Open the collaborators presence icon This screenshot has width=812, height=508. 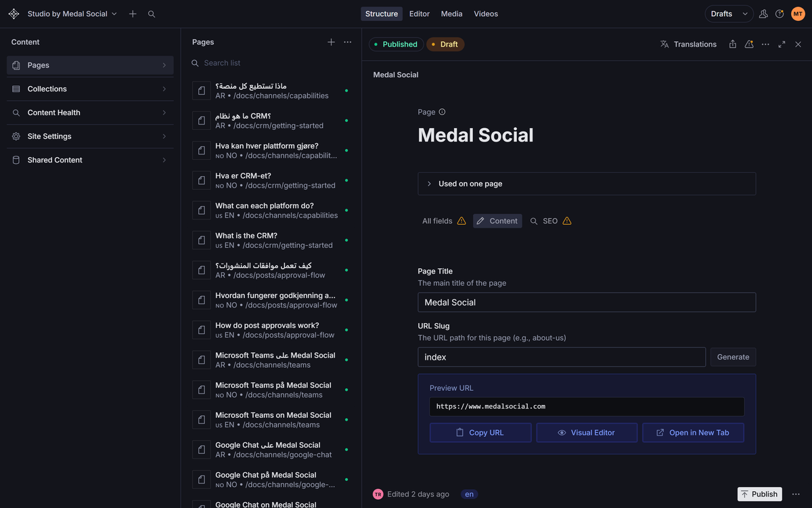coord(763,14)
